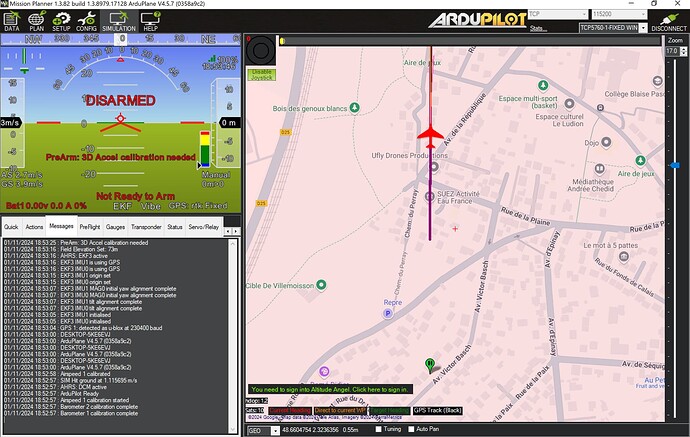Open the Stats... link

pyautogui.click(x=539, y=29)
